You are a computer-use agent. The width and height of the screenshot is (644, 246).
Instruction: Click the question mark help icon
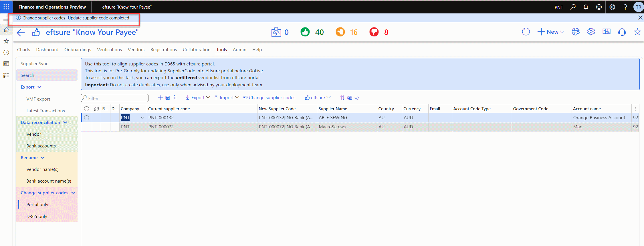point(625,7)
